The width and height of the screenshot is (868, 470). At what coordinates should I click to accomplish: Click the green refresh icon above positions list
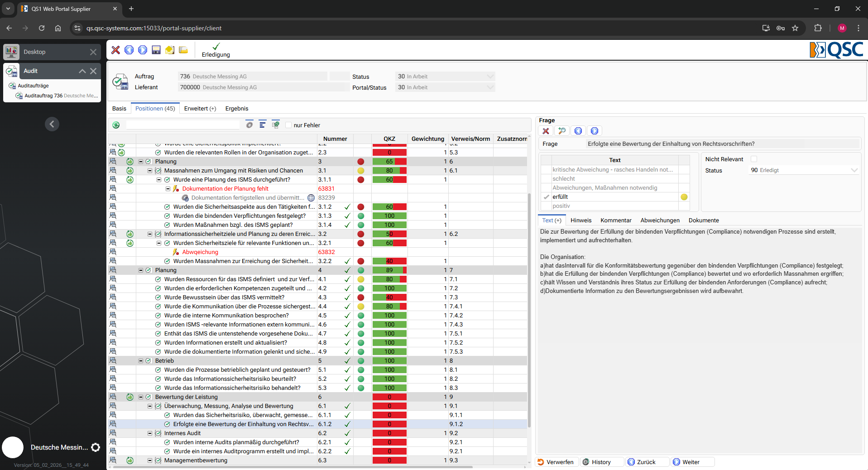click(116, 125)
